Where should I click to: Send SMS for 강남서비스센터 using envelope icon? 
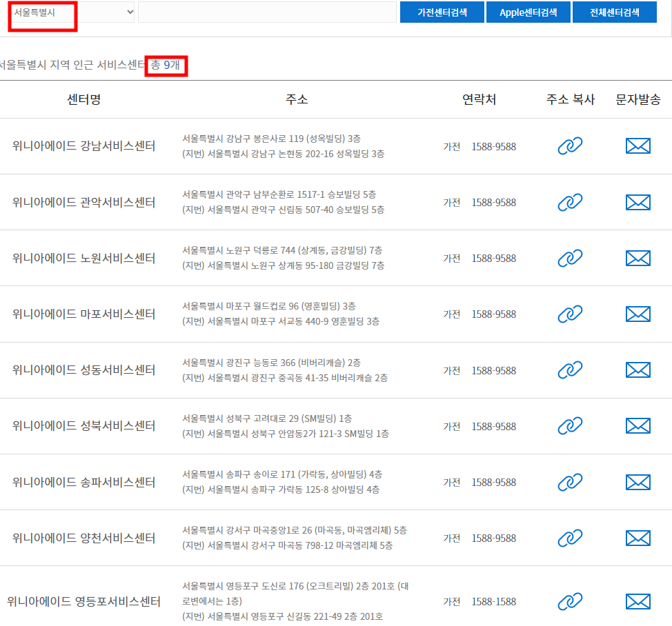point(638,145)
